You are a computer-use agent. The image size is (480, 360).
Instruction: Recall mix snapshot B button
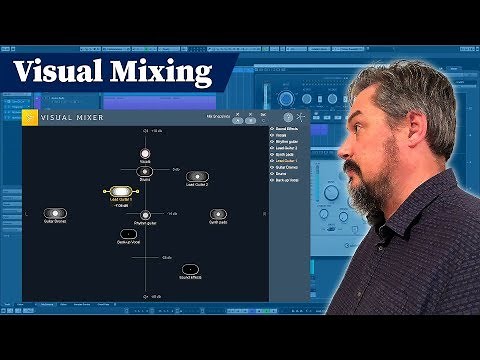(x=251, y=121)
